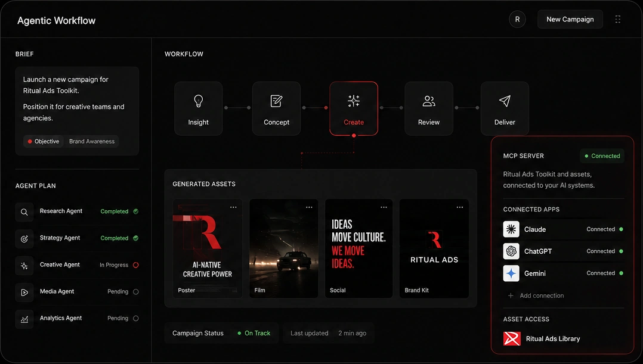Screen dimensions: 643x364
Task: Open the Concept workflow step
Action: (276, 108)
